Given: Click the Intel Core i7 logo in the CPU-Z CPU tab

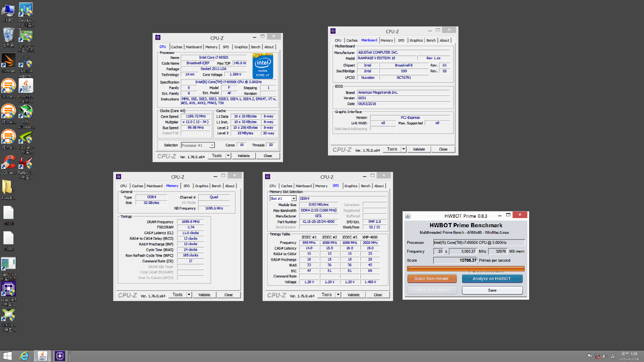Looking at the screenshot, I should point(263,66).
